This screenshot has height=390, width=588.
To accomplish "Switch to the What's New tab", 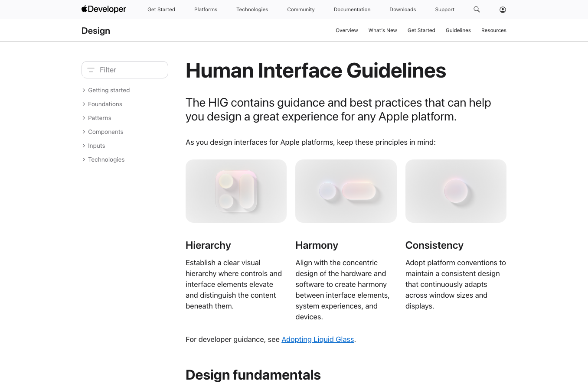I will pyautogui.click(x=382, y=30).
